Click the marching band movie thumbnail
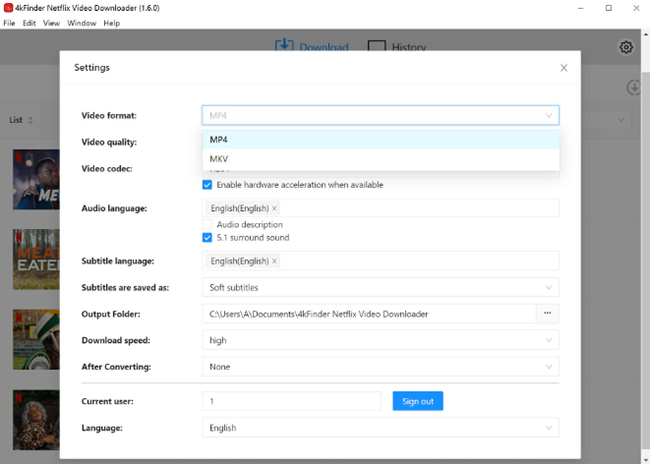 tap(36, 340)
